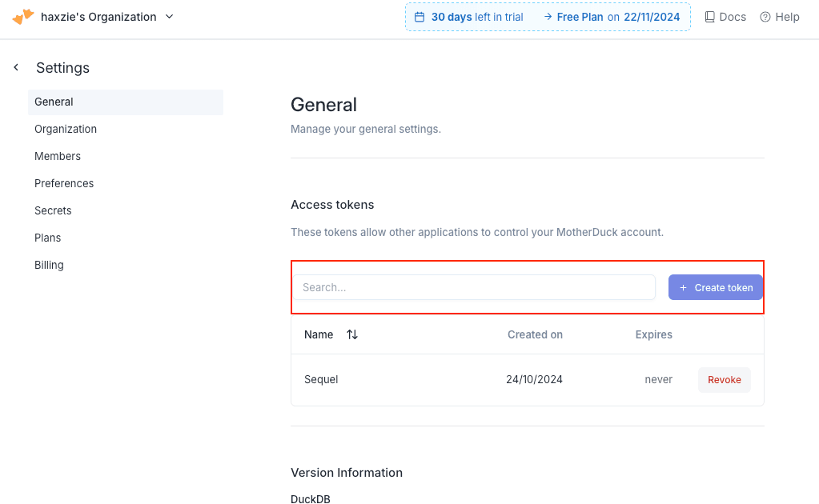Screen dimensions: 819x504
Task: Go back using the Settings chevron
Action: tap(16, 67)
